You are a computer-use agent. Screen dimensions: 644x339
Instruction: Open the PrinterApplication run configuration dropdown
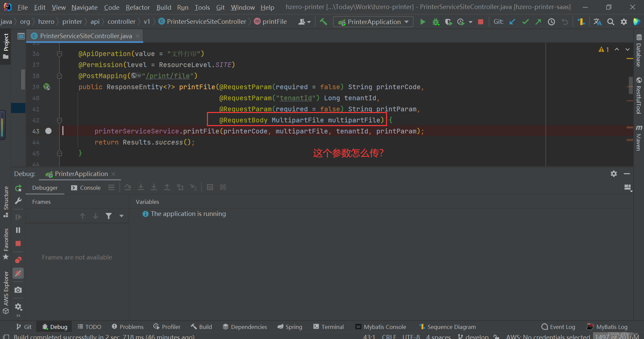pyautogui.click(x=372, y=22)
